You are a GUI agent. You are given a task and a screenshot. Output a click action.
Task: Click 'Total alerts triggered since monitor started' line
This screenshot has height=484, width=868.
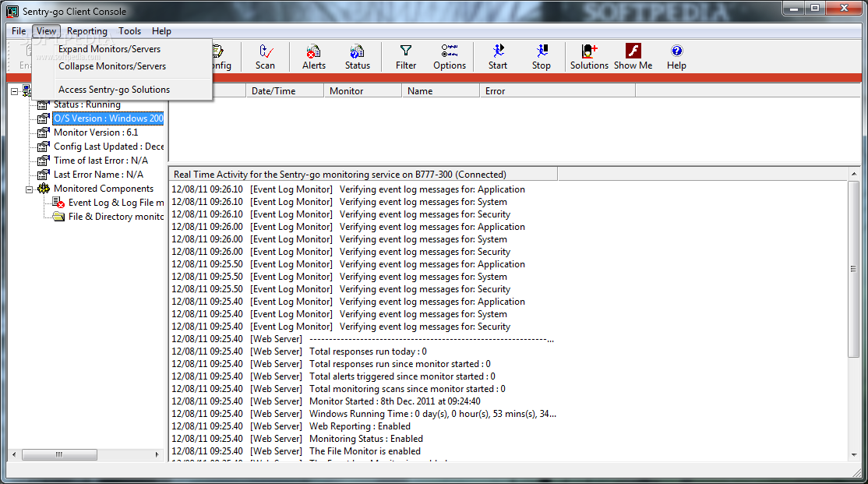click(402, 376)
